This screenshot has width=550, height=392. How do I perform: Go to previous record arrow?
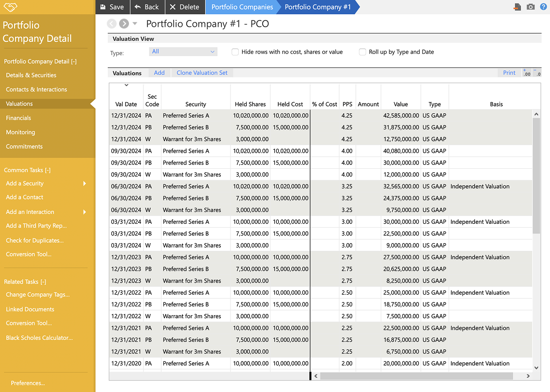[111, 23]
